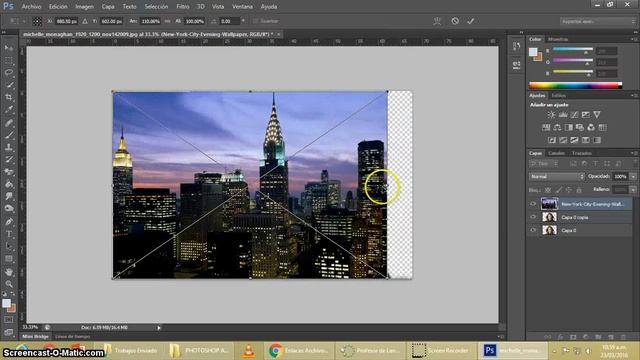Select the Quick Selection tool
Screen dimensions: 640x360
(9, 85)
